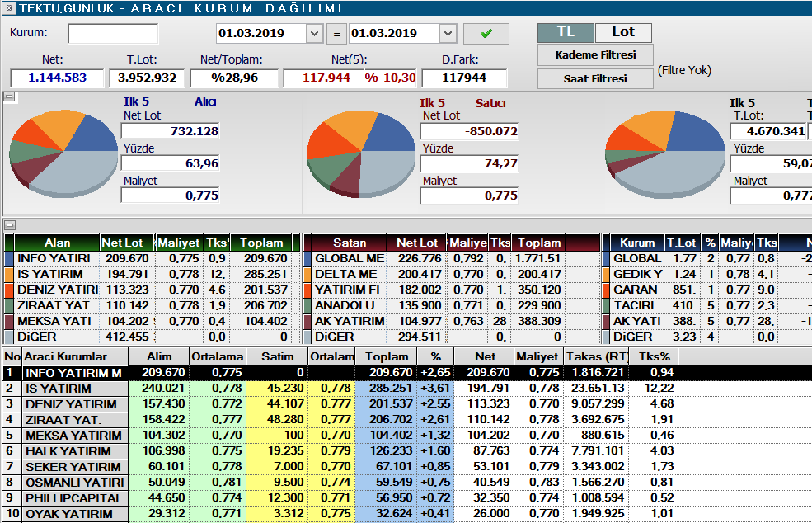Image resolution: width=812 pixels, height=523 pixels.
Task: Sort by the Satan column header
Action: (350, 243)
